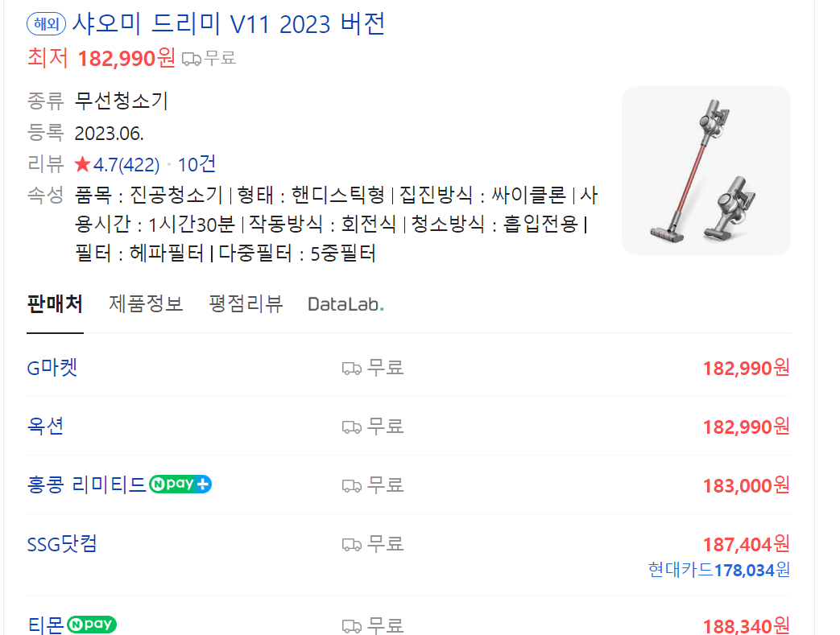
Task: Click the truck icon in the G마켓 row
Action: 352,369
